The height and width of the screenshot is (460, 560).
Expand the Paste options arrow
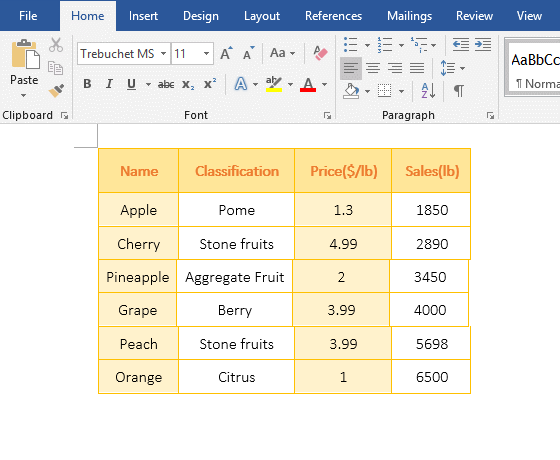pyautogui.click(x=23, y=95)
